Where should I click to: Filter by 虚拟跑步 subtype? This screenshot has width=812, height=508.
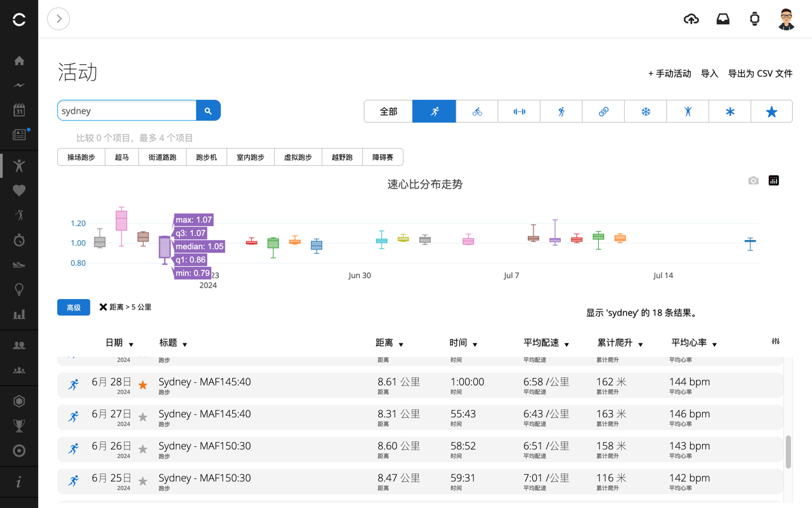(298, 157)
